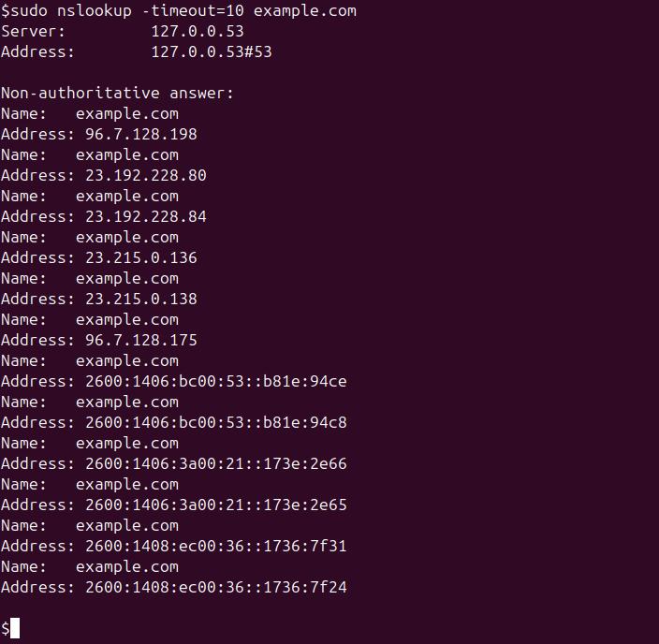Click the "Non-authoritative answer:" line
The image size is (659, 644).
pos(117,94)
